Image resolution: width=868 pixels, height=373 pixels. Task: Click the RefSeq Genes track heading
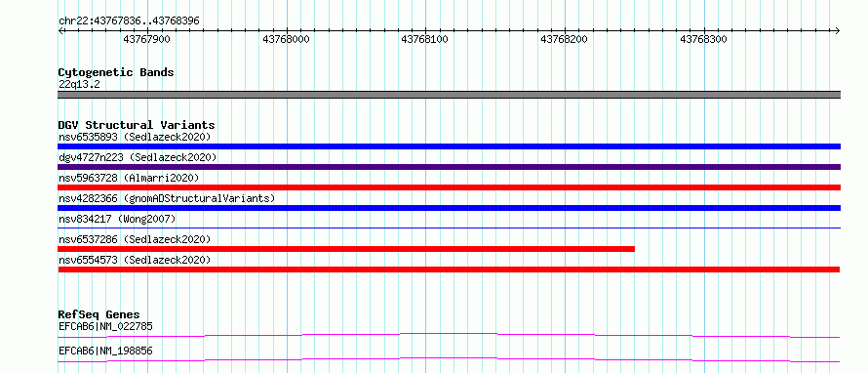99,314
